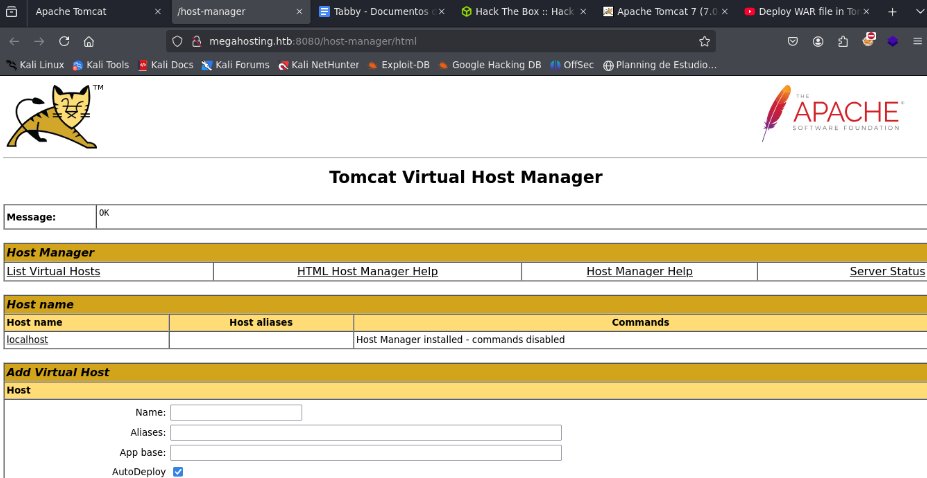927x478 pixels.
Task: Open the Google Hacking DB bookmark
Action: [x=490, y=65]
